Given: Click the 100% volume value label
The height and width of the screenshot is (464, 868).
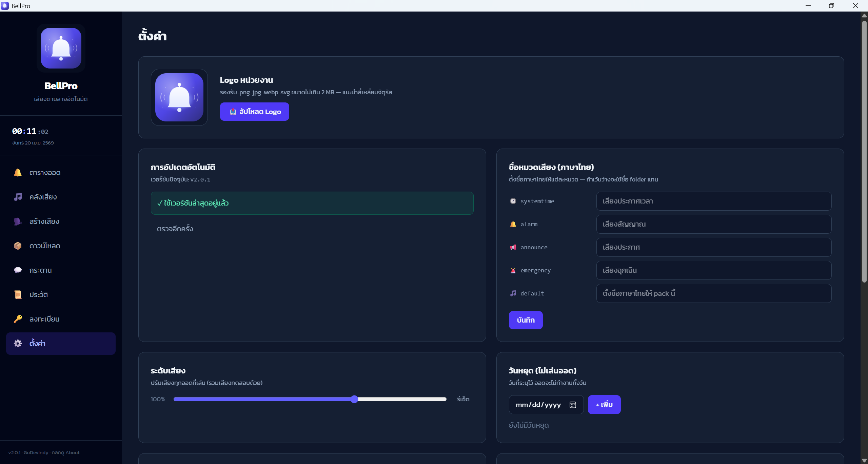Looking at the screenshot, I should click(x=158, y=399).
